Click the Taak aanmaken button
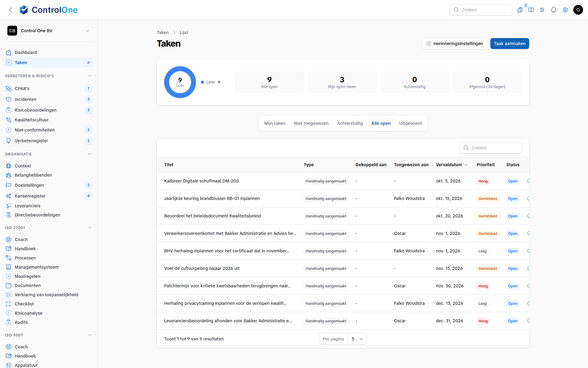 (510, 44)
